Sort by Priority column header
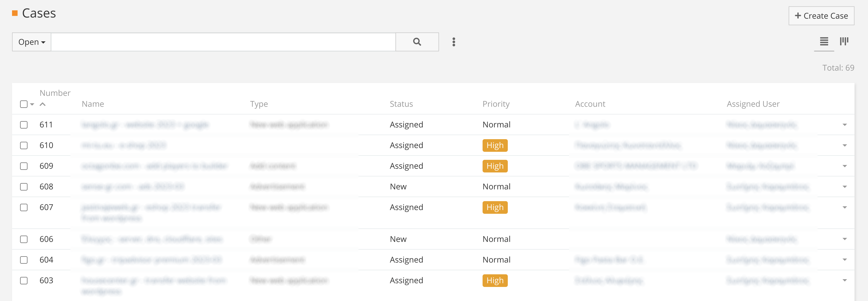The image size is (868, 301). click(x=496, y=104)
